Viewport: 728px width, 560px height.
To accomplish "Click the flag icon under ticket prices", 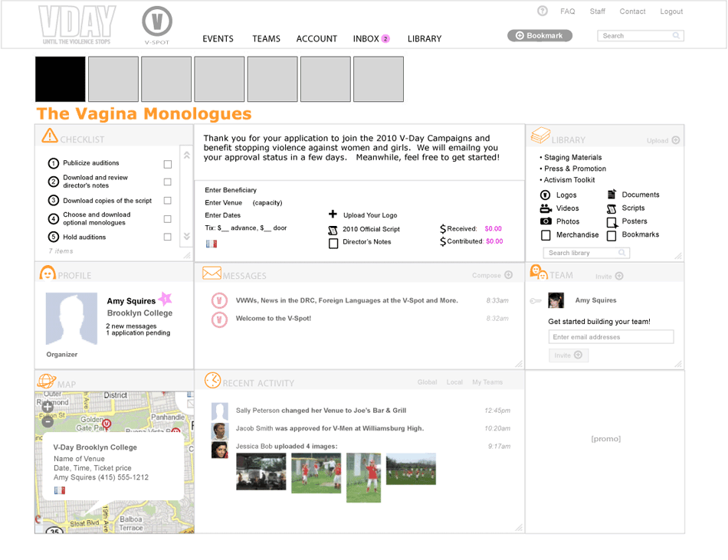I will click(212, 244).
